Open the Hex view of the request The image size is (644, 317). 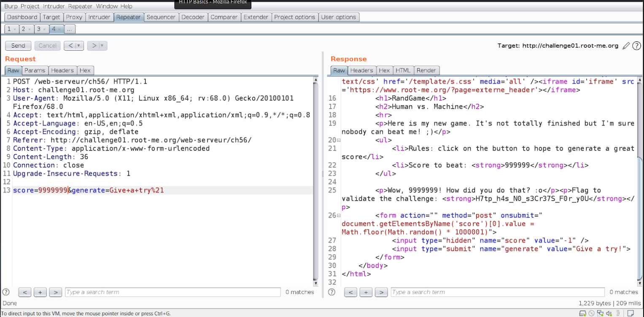pyautogui.click(x=86, y=70)
